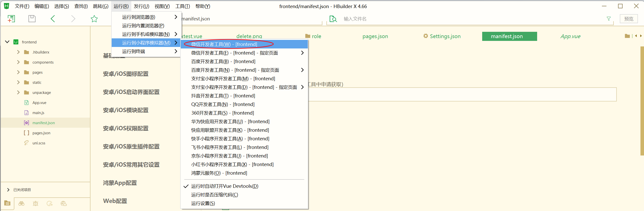
Task: Click the new file toolbar icon
Action: click(x=11, y=19)
